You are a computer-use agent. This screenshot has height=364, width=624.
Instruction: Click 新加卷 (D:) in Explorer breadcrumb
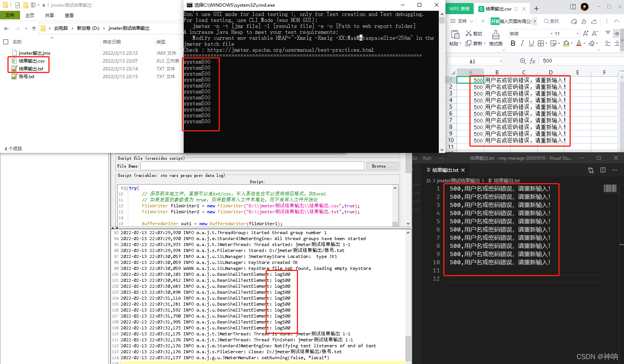click(88, 28)
